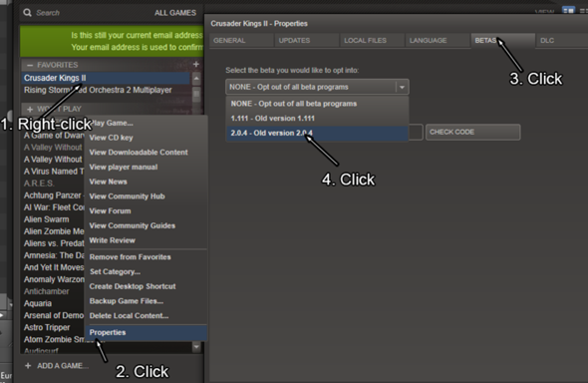Select AI War: Fleet Co in list
The height and width of the screenshot is (383, 588).
tap(54, 207)
